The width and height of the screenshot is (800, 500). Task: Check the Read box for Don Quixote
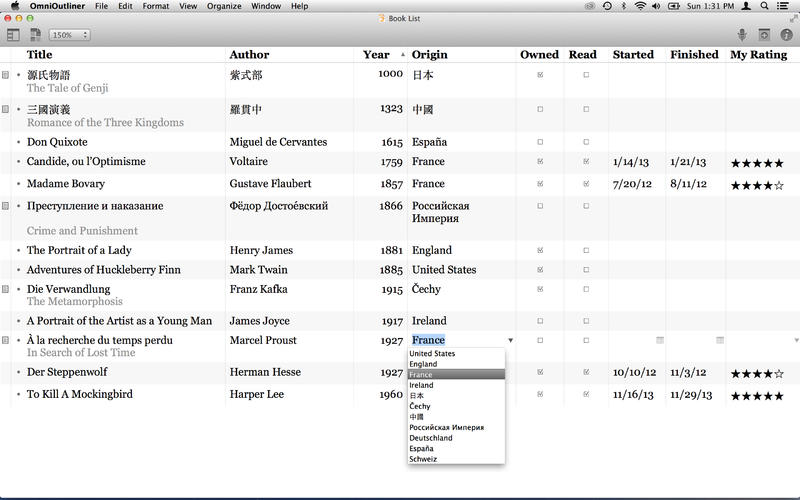[586, 142]
